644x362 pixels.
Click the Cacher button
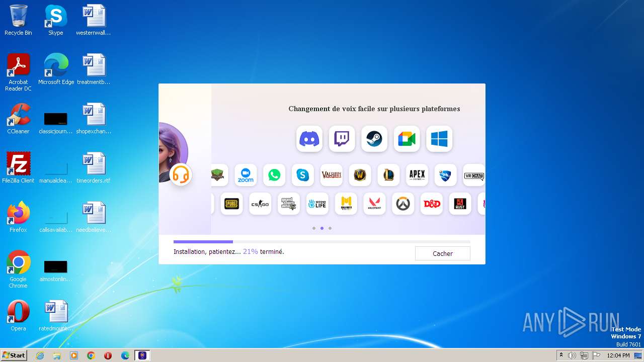[x=443, y=253]
